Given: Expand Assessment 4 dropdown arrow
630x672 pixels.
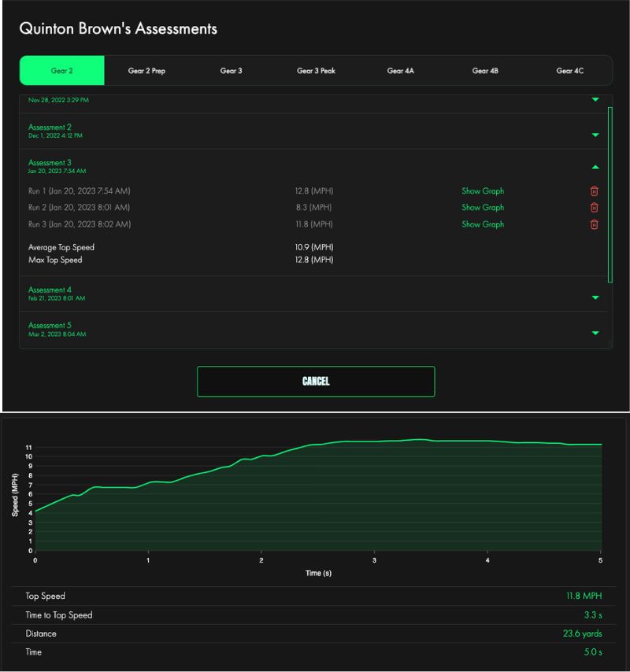Looking at the screenshot, I should tap(595, 297).
